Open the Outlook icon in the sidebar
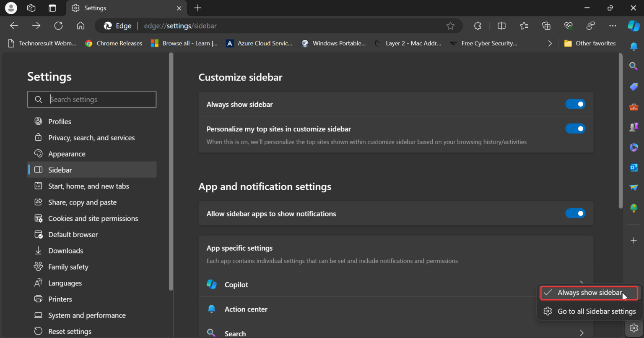 pyautogui.click(x=634, y=168)
